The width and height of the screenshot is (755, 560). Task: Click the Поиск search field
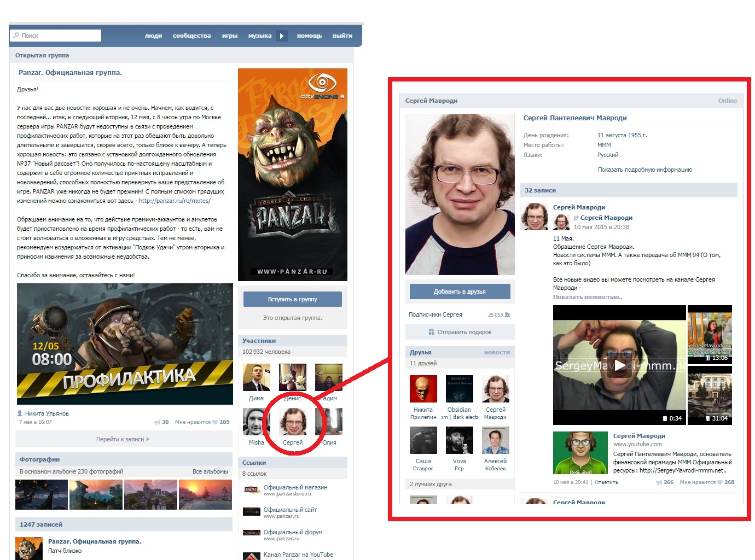point(56,36)
